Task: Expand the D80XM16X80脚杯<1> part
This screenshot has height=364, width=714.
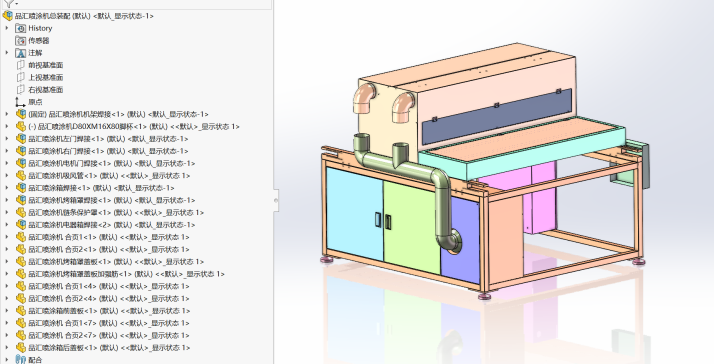Action: [x=7, y=127]
